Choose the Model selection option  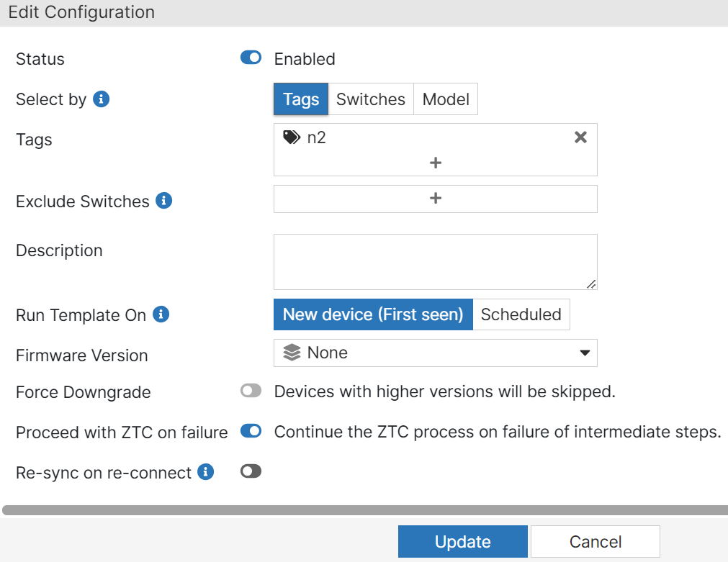[x=446, y=99]
